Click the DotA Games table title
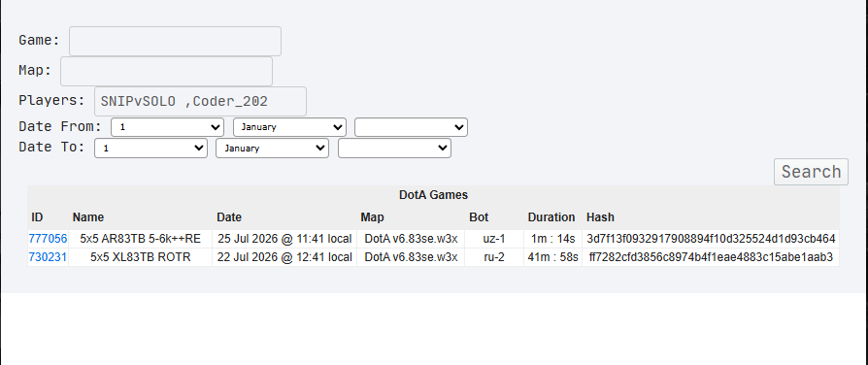 pos(433,195)
